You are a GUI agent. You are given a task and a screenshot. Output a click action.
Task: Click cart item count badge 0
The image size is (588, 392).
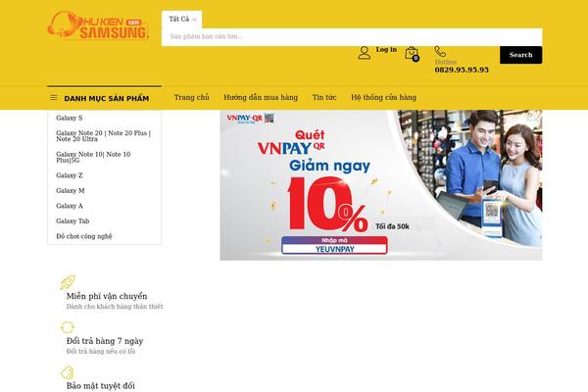click(416, 58)
